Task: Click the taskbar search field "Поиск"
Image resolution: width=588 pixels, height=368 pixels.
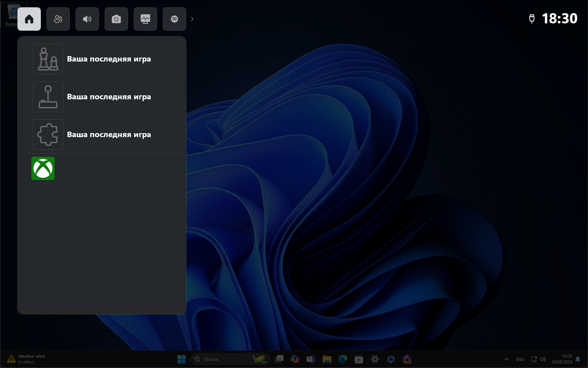Action: 230,359
